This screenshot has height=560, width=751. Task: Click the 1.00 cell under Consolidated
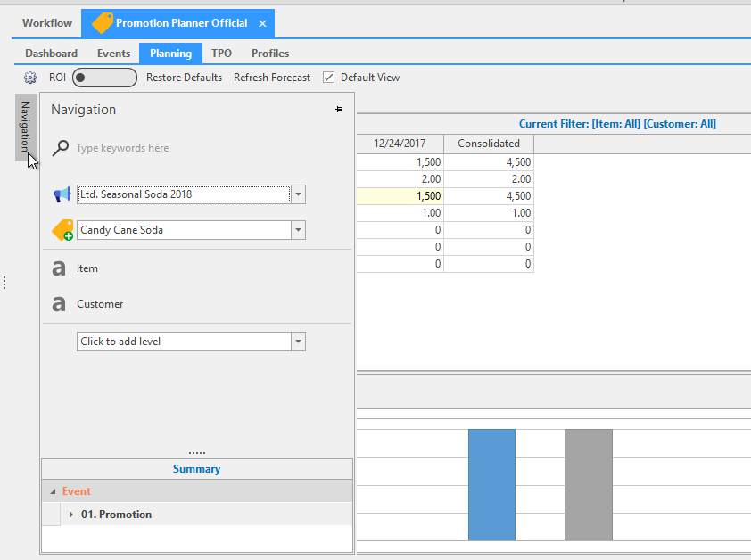489,213
